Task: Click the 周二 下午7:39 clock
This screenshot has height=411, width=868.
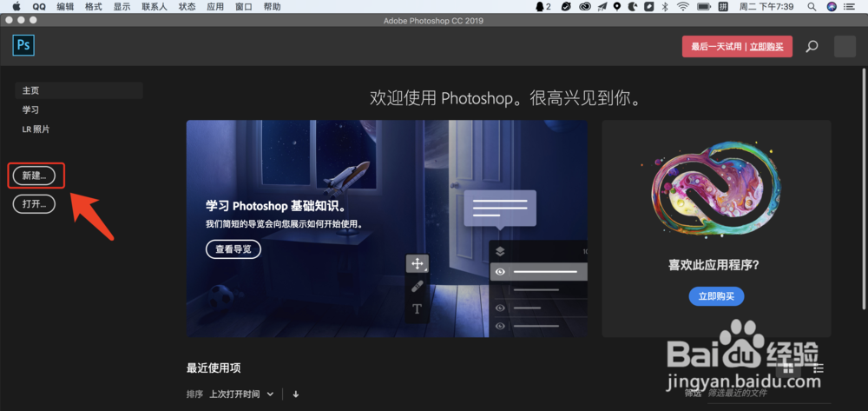Action: pyautogui.click(x=766, y=7)
